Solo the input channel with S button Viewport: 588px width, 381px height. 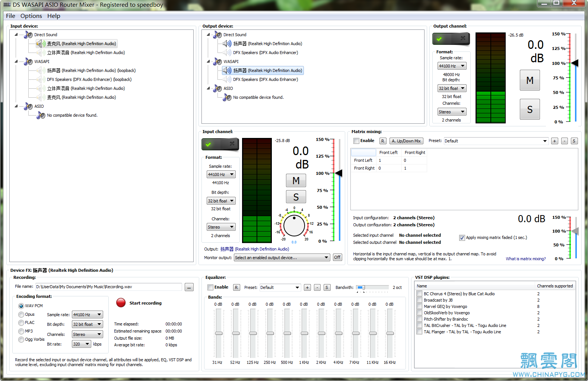tap(296, 197)
